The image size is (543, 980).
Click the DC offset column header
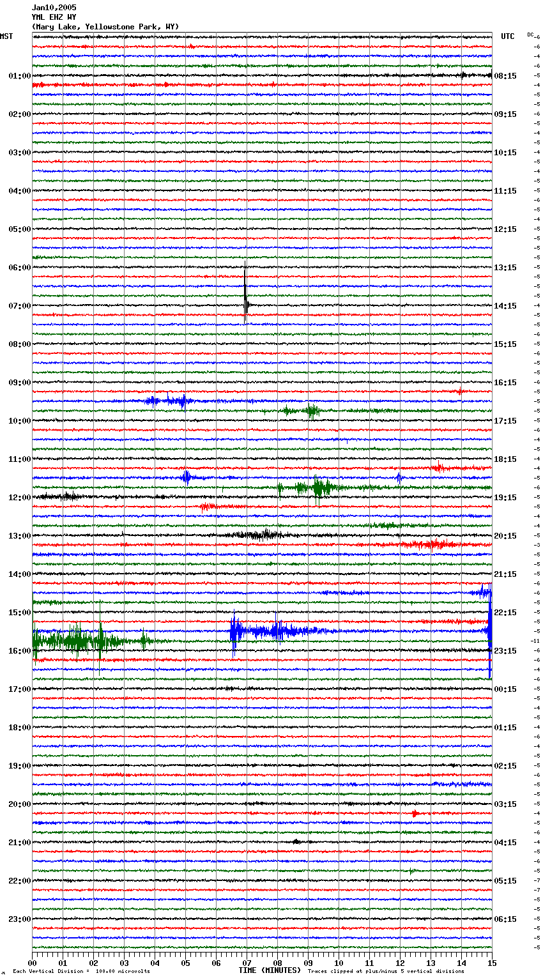pos(532,34)
